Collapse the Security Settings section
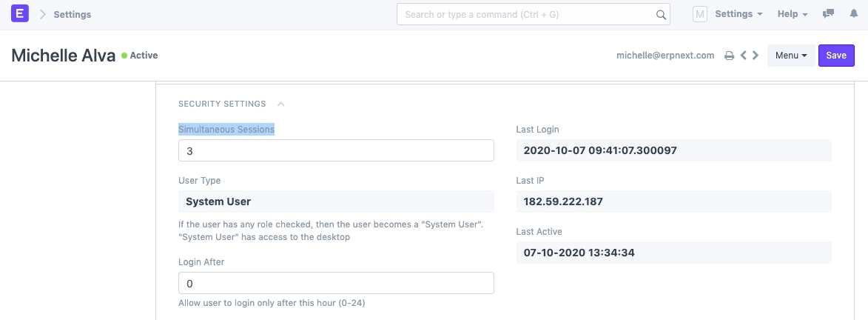The height and width of the screenshot is (320, 868). tap(281, 104)
